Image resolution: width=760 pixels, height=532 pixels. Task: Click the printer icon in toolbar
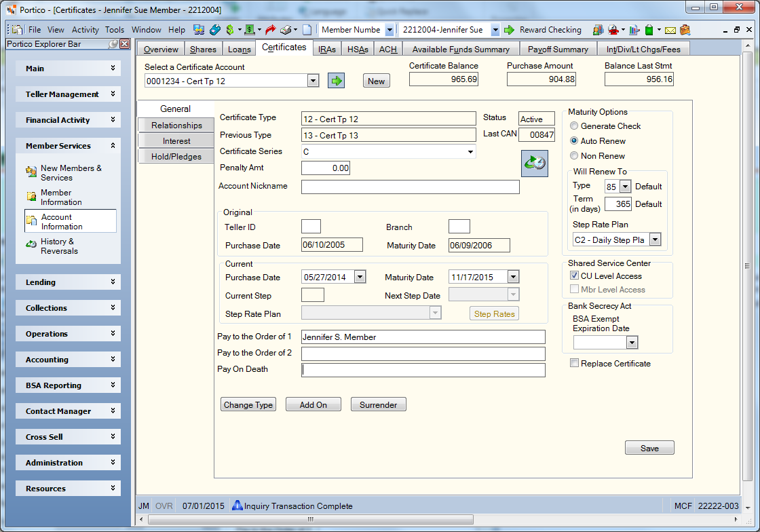[286, 30]
